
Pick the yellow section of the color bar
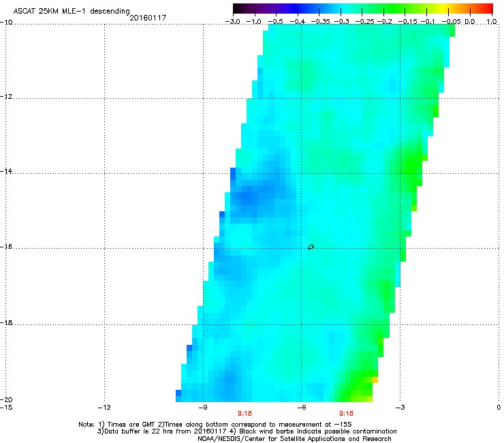[445, 8]
